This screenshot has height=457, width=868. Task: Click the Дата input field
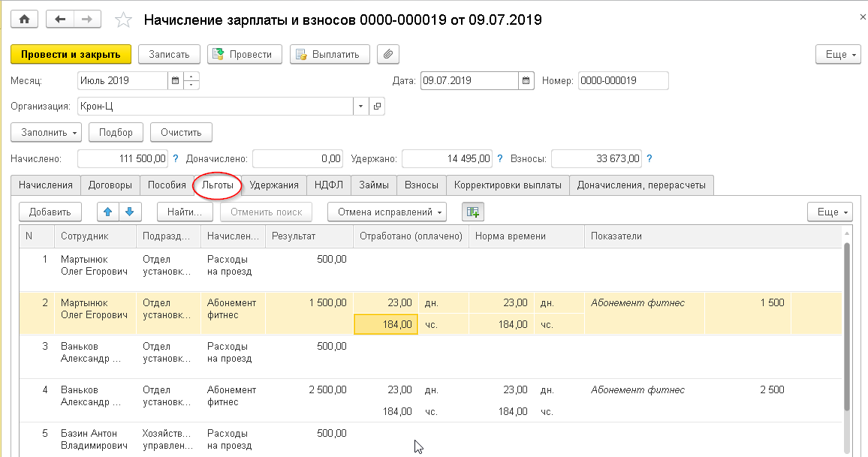click(469, 81)
